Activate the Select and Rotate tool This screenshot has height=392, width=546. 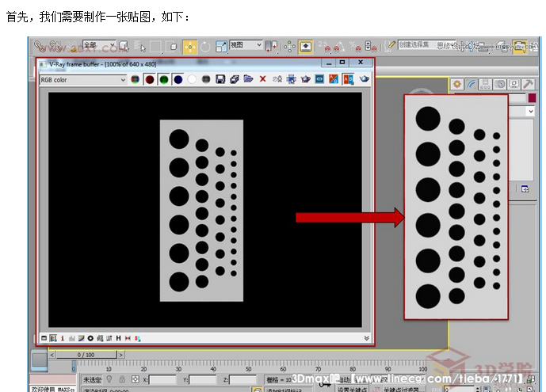[x=205, y=47]
